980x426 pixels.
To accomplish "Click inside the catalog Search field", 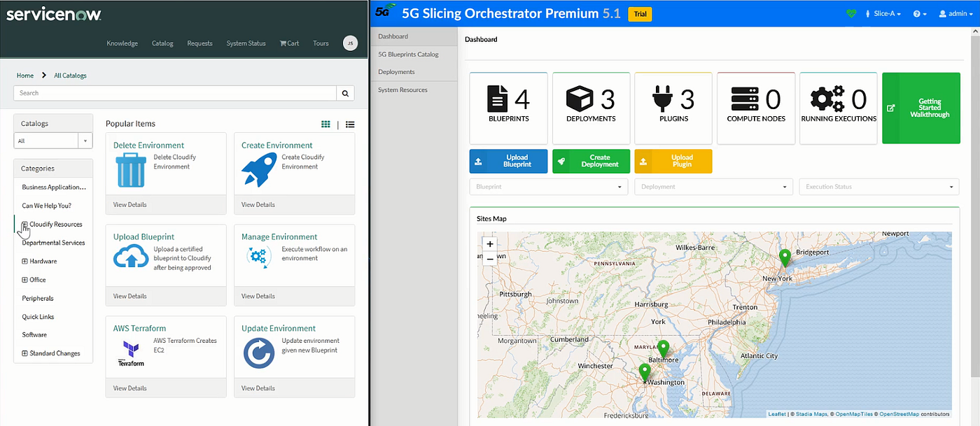I will point(175,92).
